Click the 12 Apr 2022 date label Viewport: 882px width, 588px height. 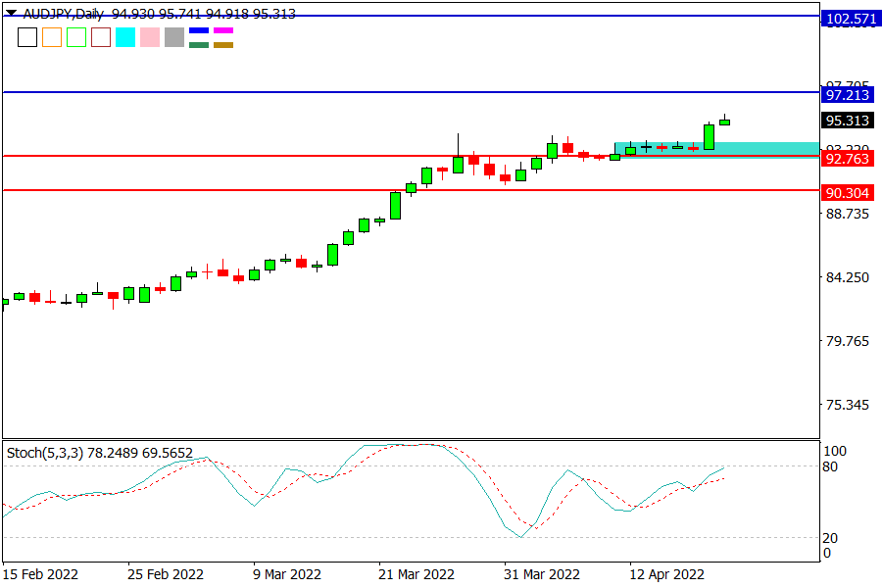(x=666, y=574)
